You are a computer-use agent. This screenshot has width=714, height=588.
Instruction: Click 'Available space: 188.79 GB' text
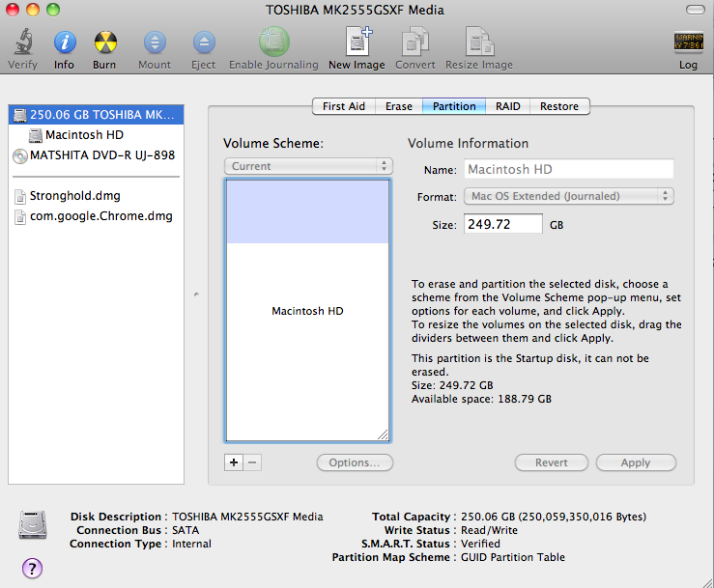point(481,399)
